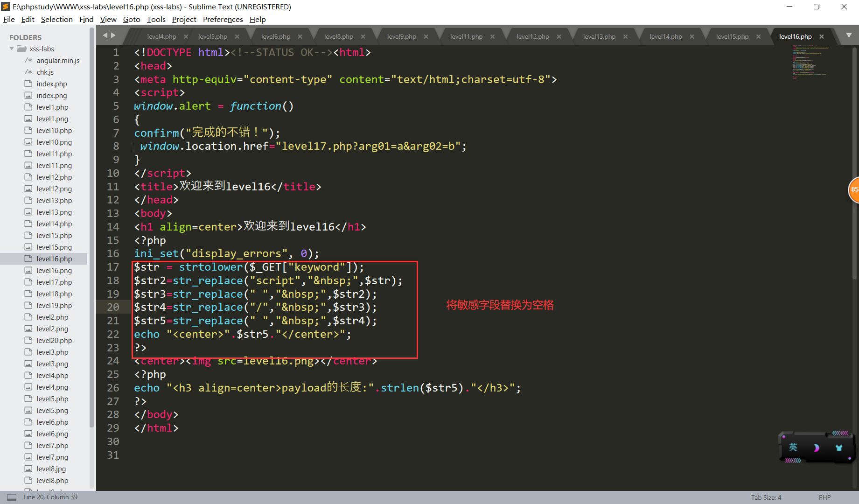Open chk.js in sidebar
859x504 pixels.
(45, 72)
